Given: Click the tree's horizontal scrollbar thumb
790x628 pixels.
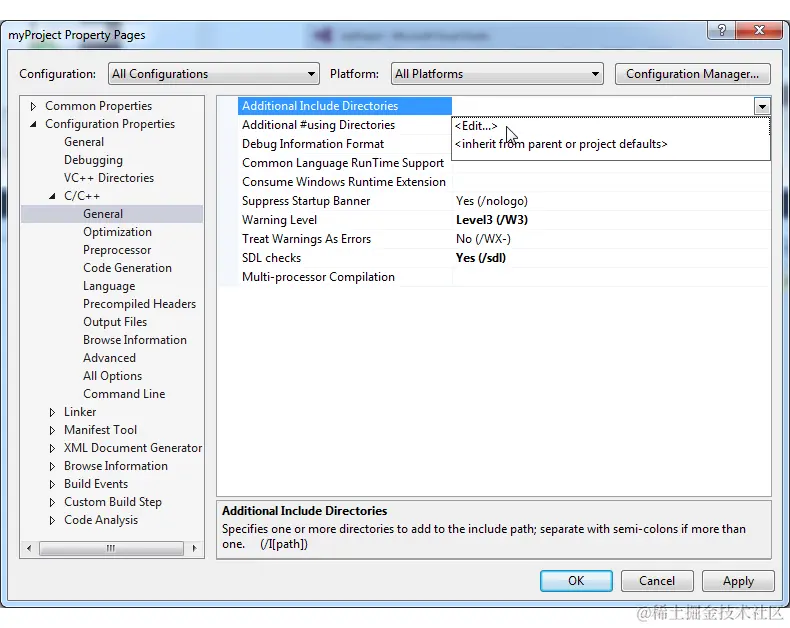Looking at the screenshot, I should click(x=111, y=548).
